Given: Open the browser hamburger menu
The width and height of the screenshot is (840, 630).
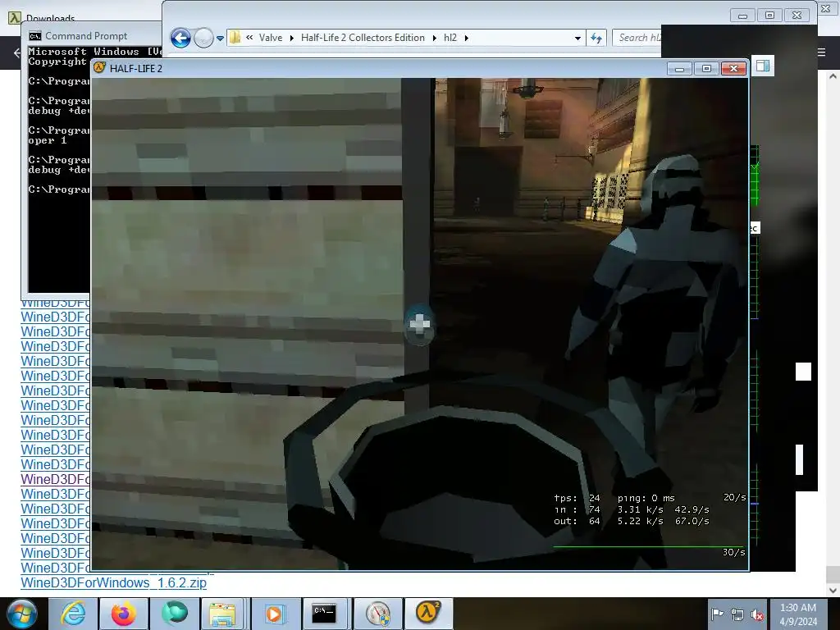Looking at the screenshot, I should click(821, 52).
